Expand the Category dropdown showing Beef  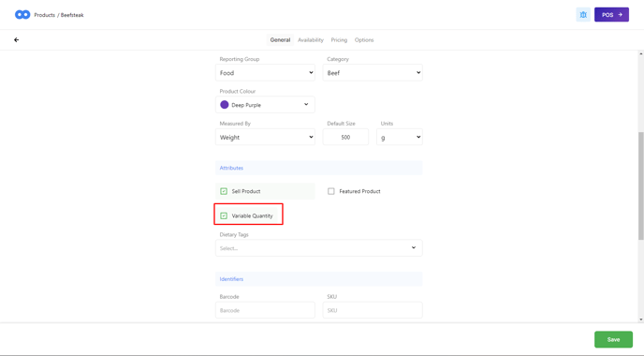coord(373,73)
